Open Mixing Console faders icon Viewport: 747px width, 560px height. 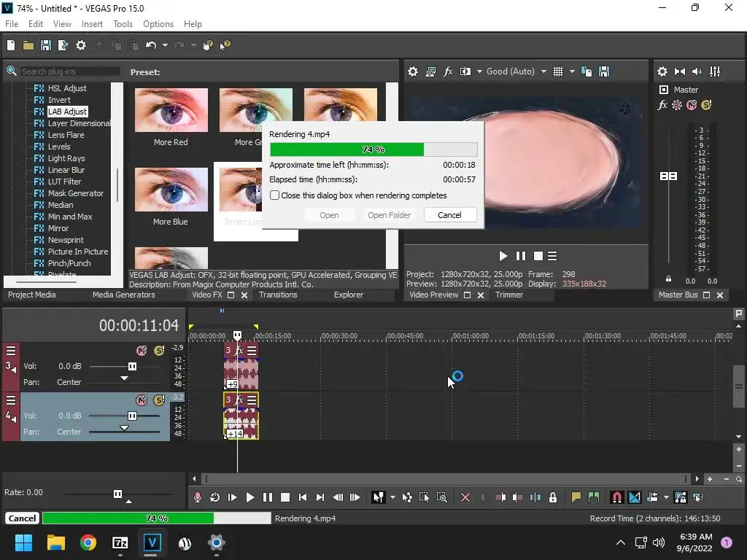715,71
